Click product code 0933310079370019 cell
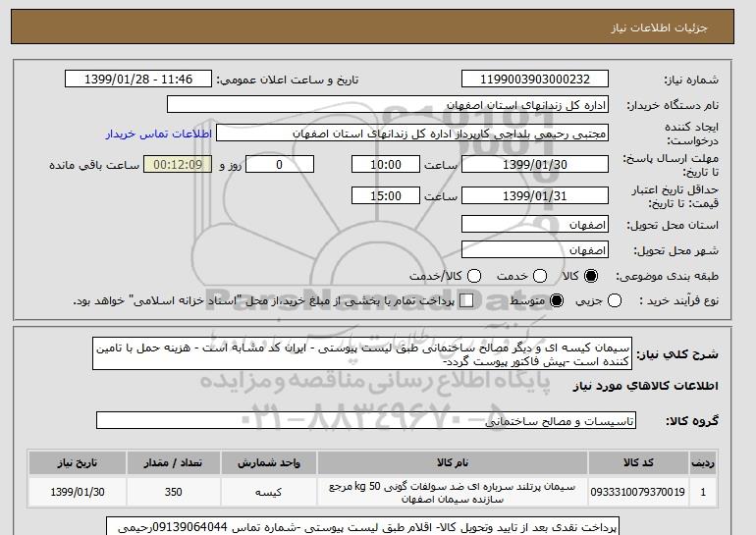 [x=638, y=492]
